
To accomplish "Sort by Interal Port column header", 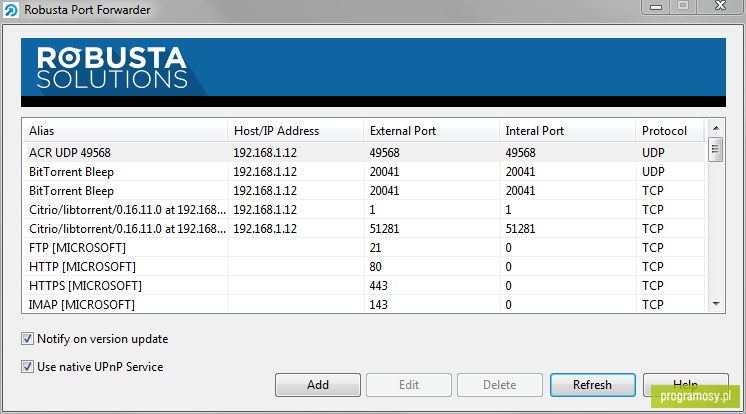I will 567,131.
